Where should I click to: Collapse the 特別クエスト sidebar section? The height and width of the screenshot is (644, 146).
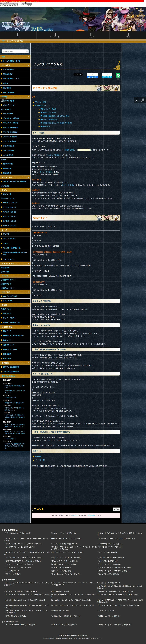(28, 292)
